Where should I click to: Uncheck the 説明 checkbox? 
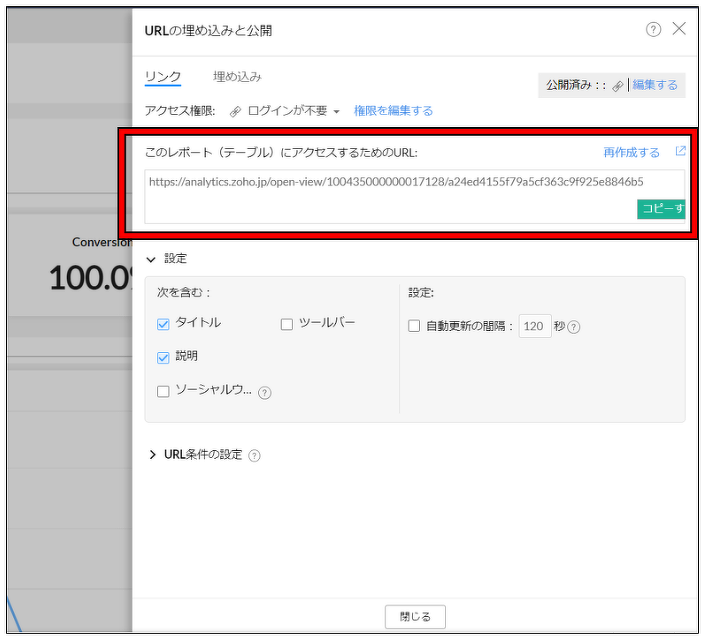[x=164, y=357]
